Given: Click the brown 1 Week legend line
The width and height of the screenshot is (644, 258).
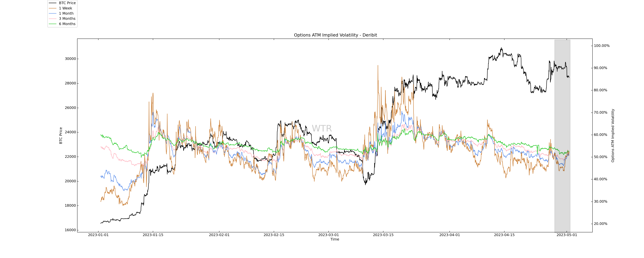Looking at the screenshot, I should tap(53, 8).
